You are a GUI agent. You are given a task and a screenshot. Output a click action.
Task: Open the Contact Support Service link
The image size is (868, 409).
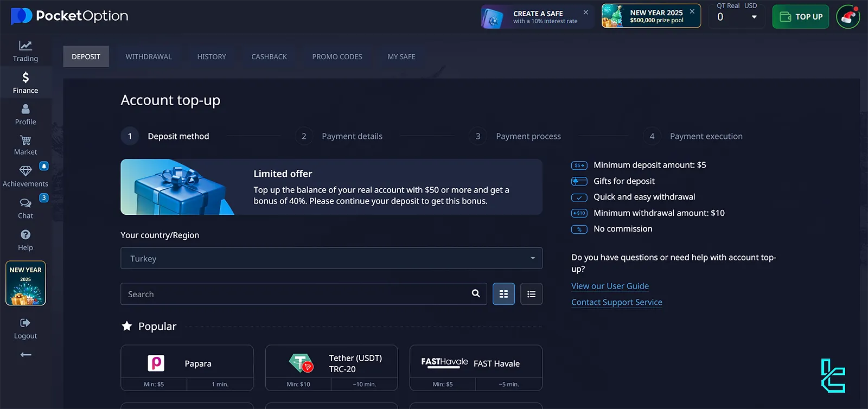click(617, 302)
